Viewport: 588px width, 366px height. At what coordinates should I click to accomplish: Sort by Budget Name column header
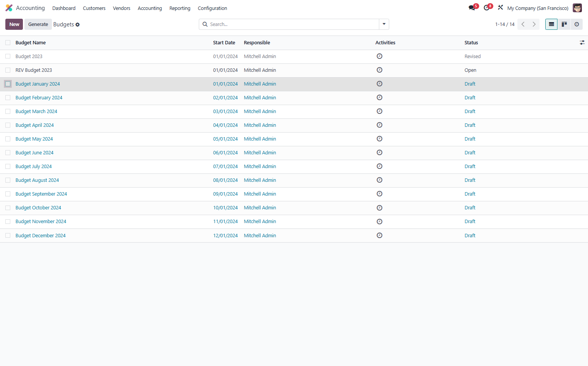click(31, 43)
